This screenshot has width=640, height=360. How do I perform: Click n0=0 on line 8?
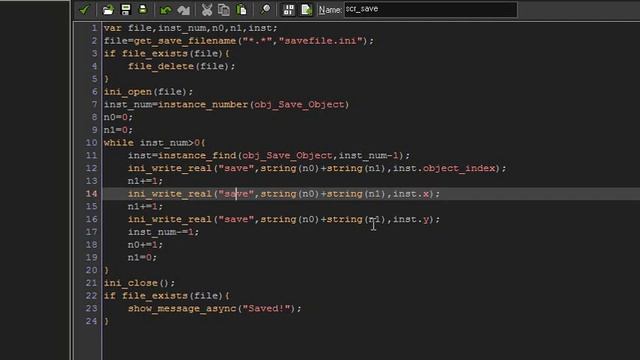coord(116,117)
